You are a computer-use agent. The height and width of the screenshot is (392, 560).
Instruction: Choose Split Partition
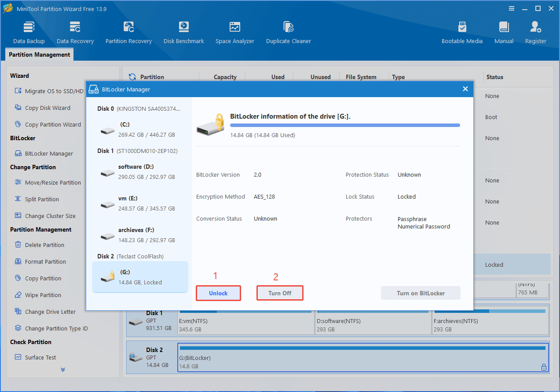click(37, 199)
